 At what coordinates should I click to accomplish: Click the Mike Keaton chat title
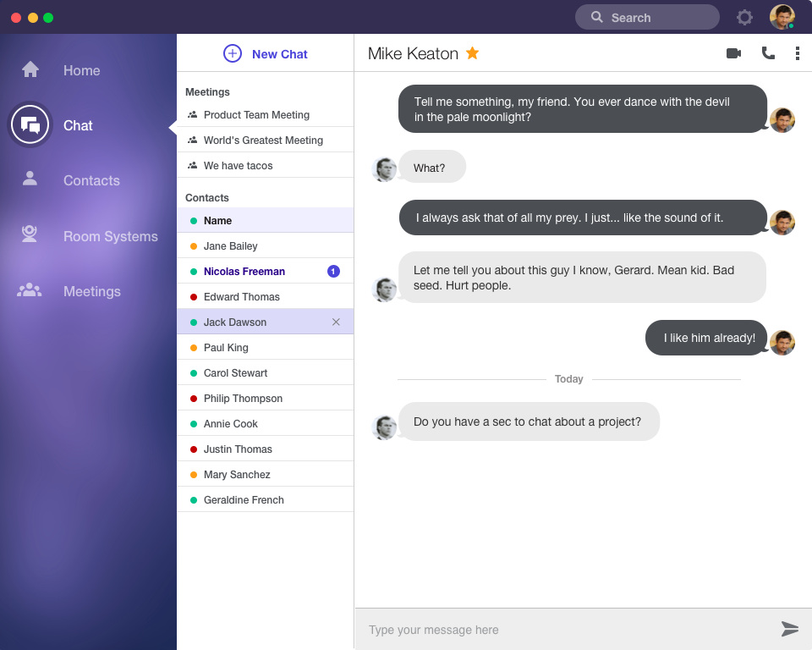[413, 53]
